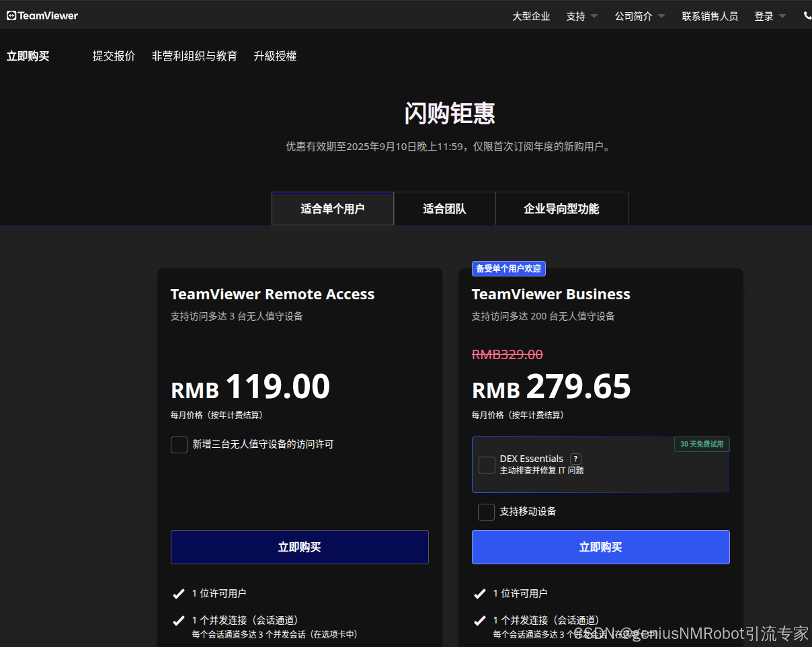This screenshot has width=812, height=647.
Task: Click 提交报价 in the secondary menu
Action: pyautogui.click(x=113, y=56)
